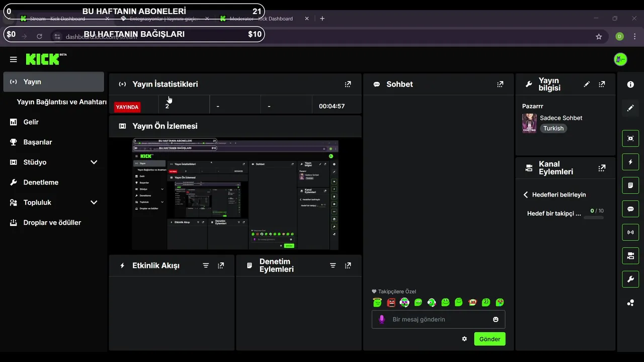This screenshot has width=644, height=362.
Task: Pop out the Kanal Eylemleri panel
Action: tap(602, 168)
